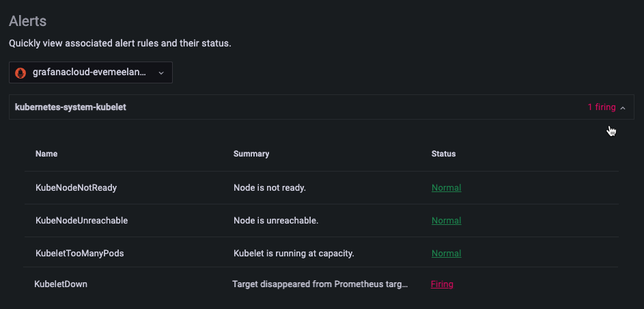Open the Normal status link for KubeletTooManyPods
This screenshot has height=309, width=644.
[447, 254]
